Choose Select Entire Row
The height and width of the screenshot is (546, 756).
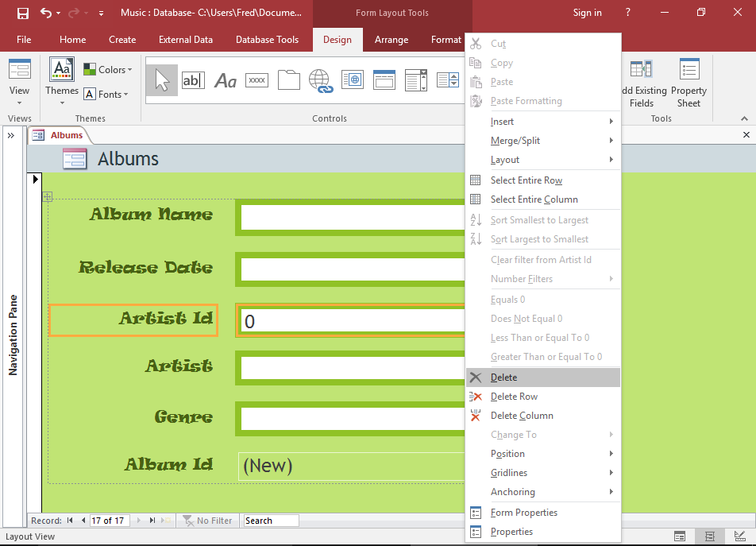(x=543, y=180)
